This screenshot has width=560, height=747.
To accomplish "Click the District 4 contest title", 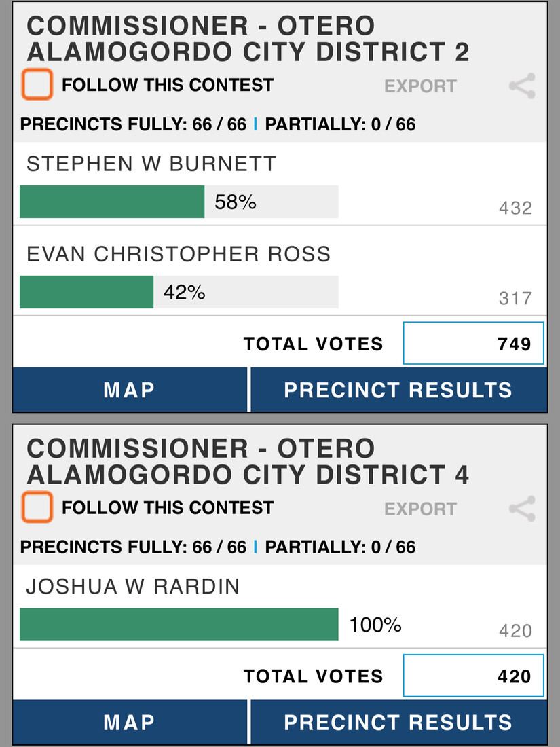I will point(248,461).
